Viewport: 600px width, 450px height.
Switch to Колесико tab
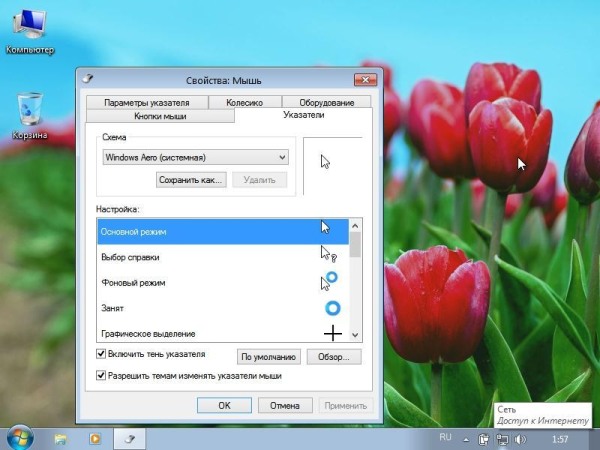pos(245,102)
